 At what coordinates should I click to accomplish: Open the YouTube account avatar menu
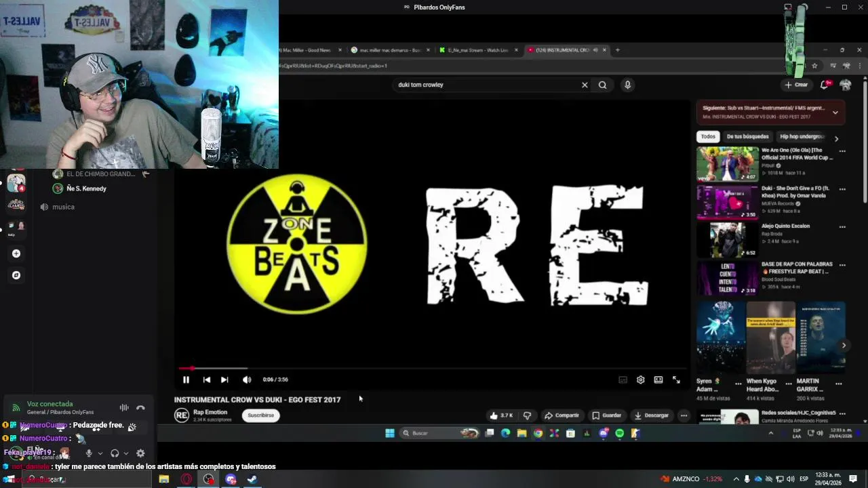(x=846, y=85)
